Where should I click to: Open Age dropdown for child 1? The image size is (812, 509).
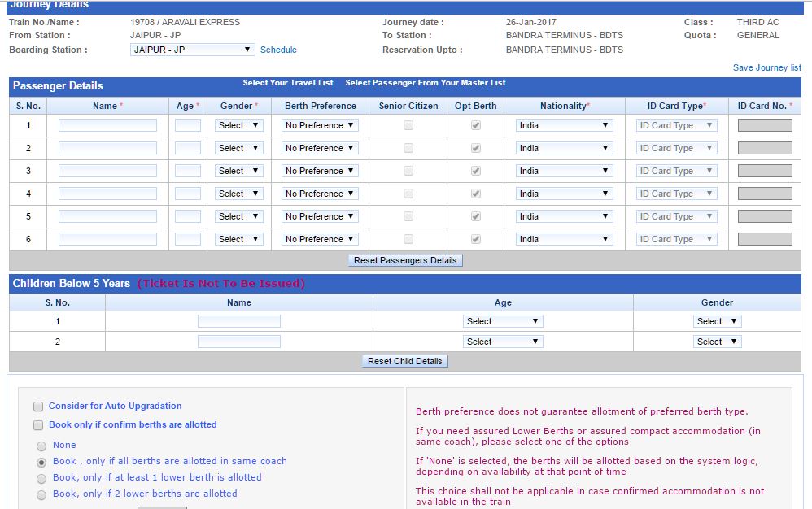[503, 320]
